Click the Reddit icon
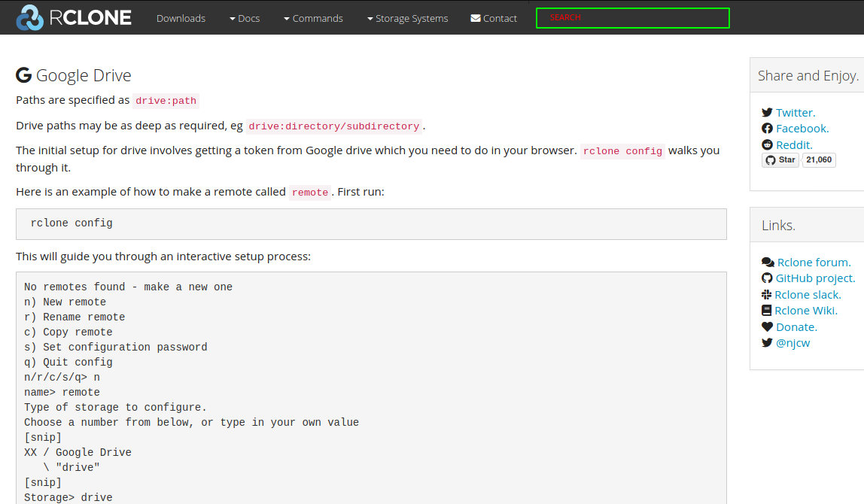 (x=767, y=145)
